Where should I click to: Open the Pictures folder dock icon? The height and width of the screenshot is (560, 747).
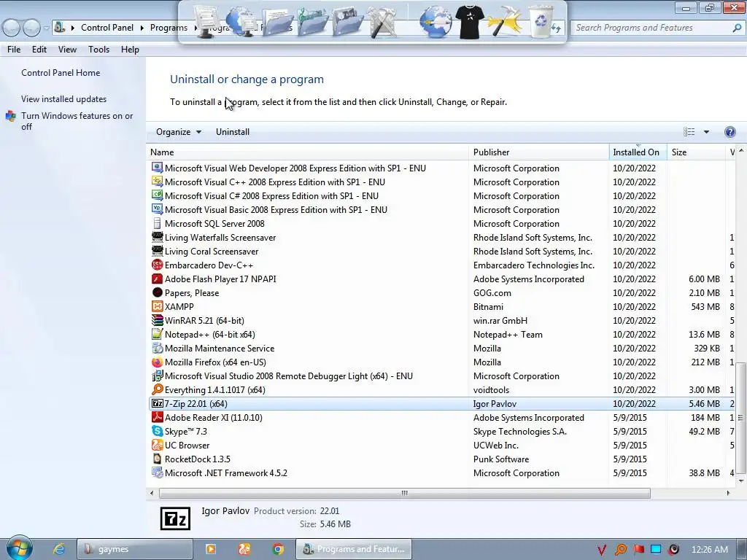[x=348, y=21]
